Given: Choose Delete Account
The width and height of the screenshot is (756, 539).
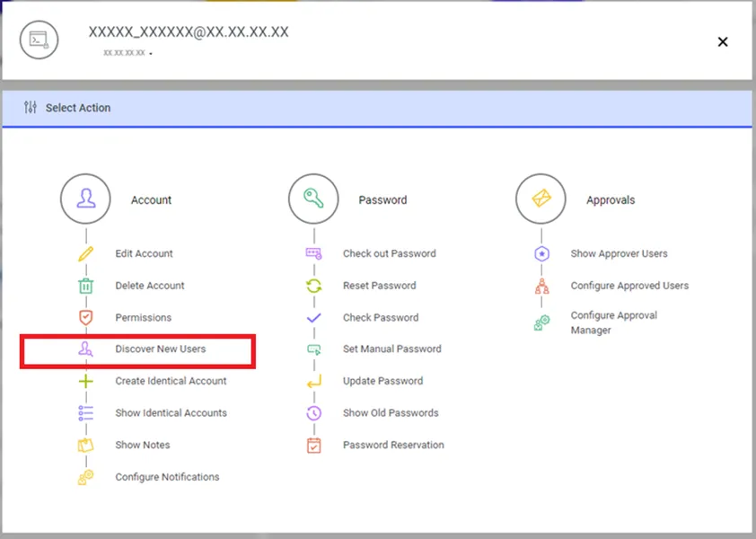Looking at the screenshot, I should point(149,286).
